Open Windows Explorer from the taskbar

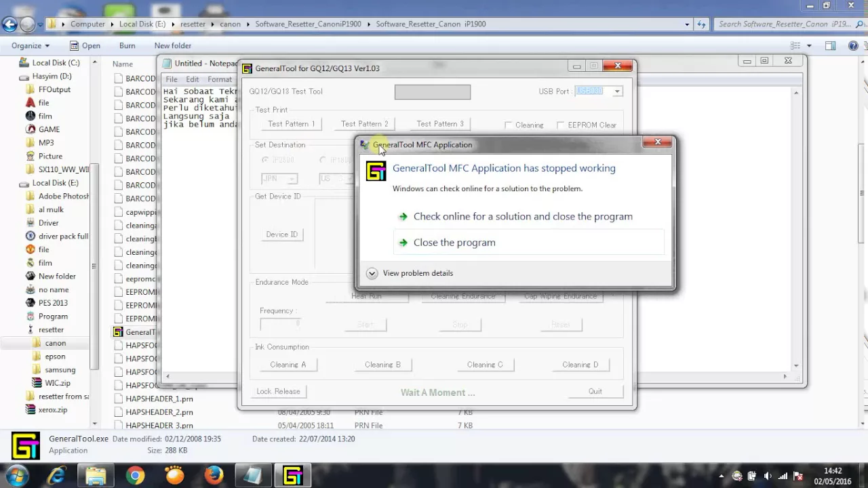pyautogui.click(x=96, y=476)
